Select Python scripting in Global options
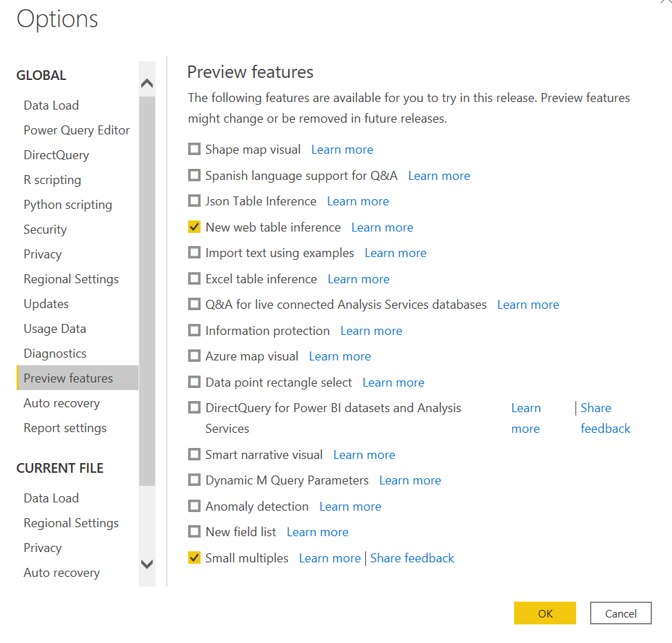Image resolution: width=672 pixels, height=643 pixels. pyautogui.click(x=68, y=205)
